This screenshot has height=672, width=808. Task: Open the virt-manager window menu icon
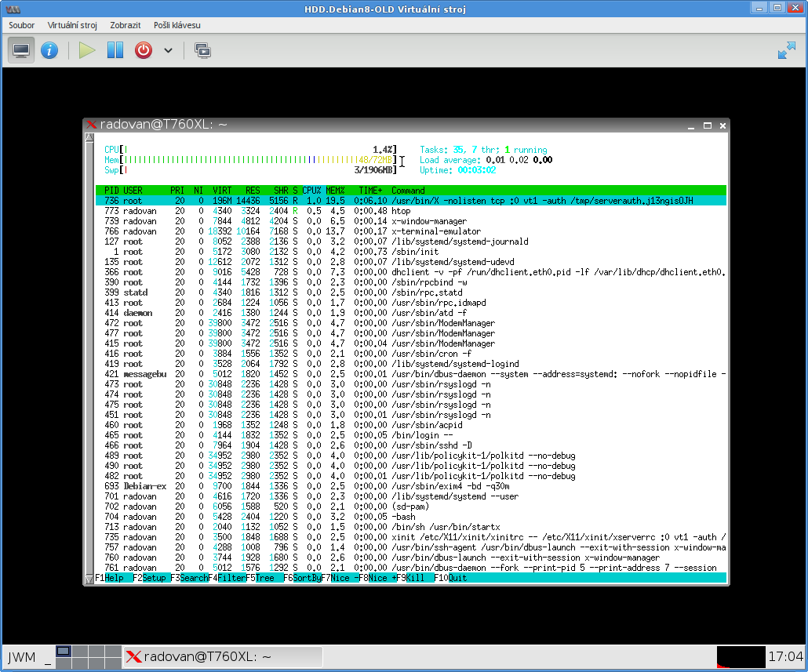pos(13,9)
